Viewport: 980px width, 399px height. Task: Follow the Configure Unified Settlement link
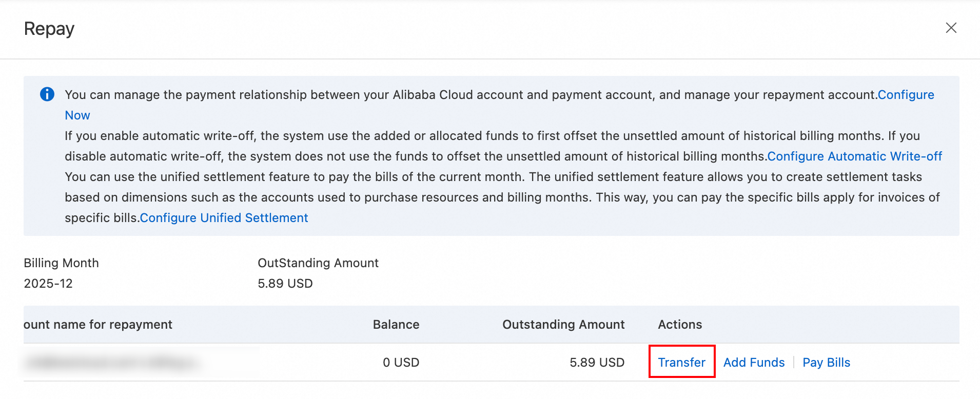point(224,218)
